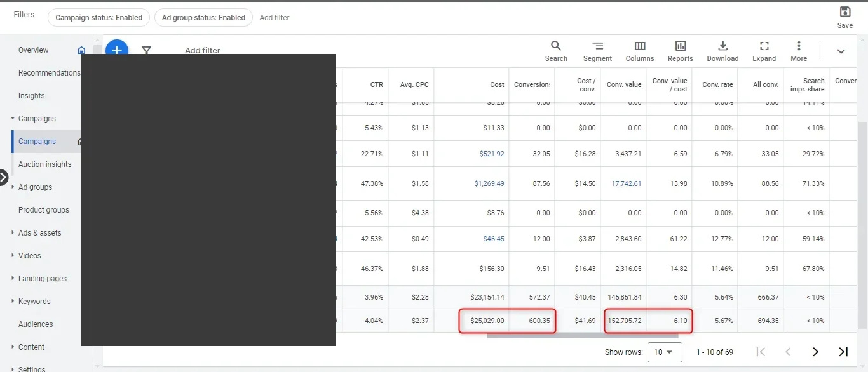This screenshot has width=868, height=372.
Task: Select the total conv. value 152,705.72
Action: pyautogui.click(x=625, y=321)
